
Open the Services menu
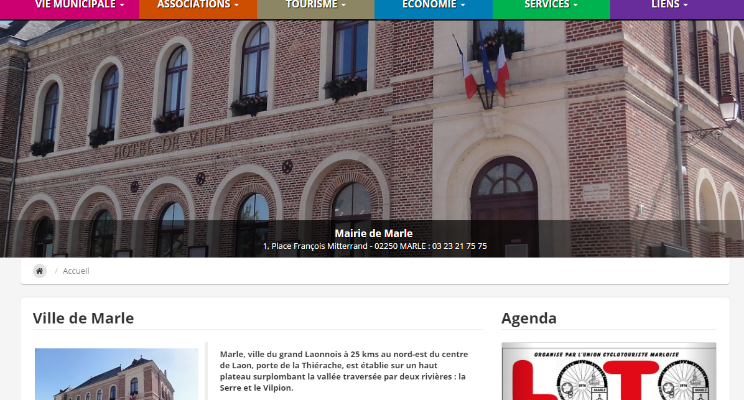click(x=551, y=5)
